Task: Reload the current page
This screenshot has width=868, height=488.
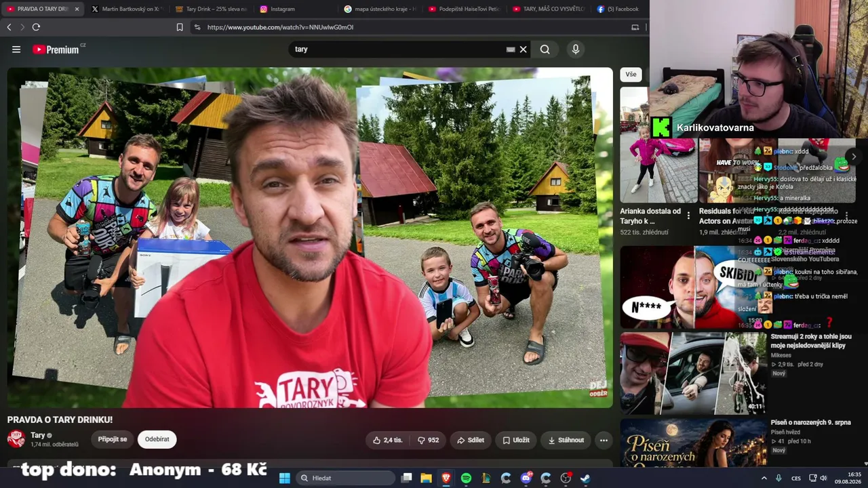Action: click(x=36, y=27)
